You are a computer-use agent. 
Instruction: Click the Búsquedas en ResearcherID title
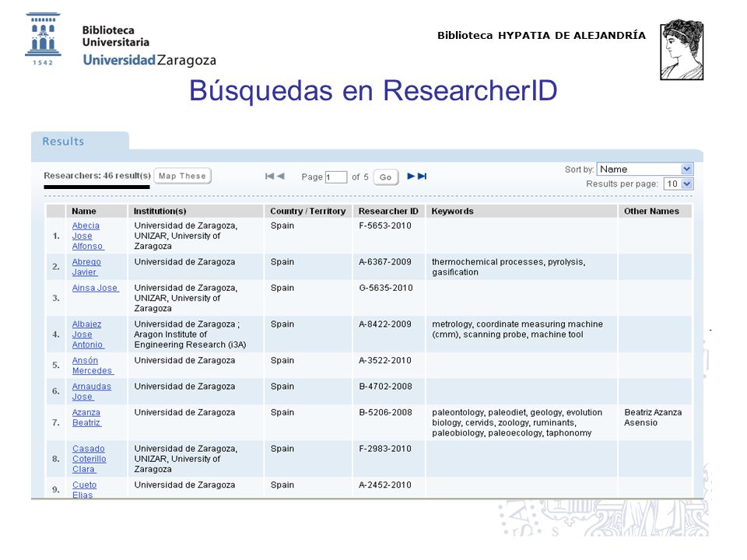pos(373,90)
